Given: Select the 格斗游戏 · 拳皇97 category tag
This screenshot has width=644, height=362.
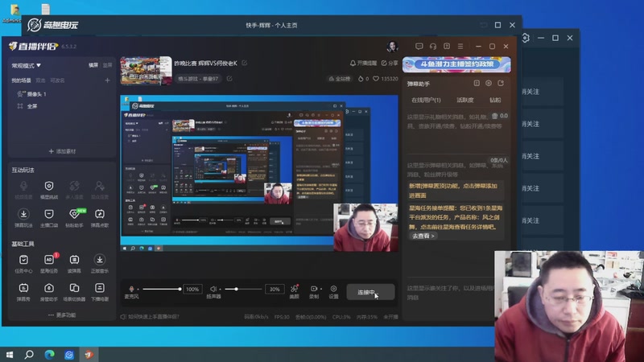Looking at the screenshot, I should [198, 78].
